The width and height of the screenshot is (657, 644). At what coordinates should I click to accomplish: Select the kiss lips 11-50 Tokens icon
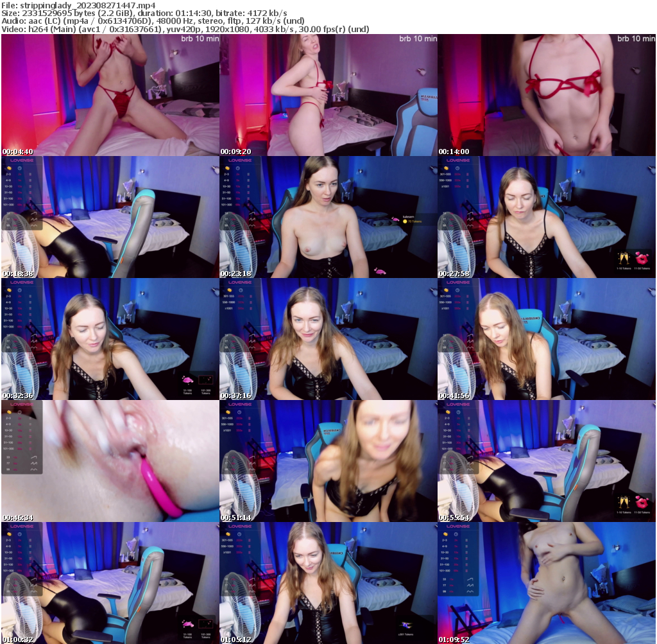642,259
